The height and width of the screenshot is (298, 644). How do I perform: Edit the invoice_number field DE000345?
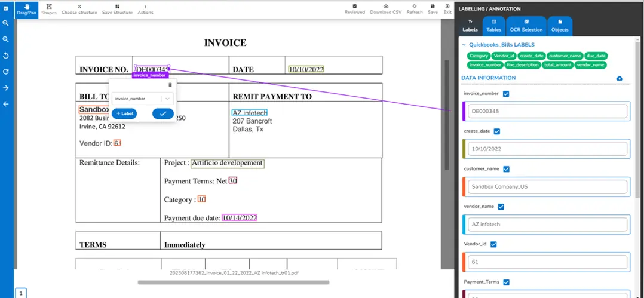(x=547, y=111)
